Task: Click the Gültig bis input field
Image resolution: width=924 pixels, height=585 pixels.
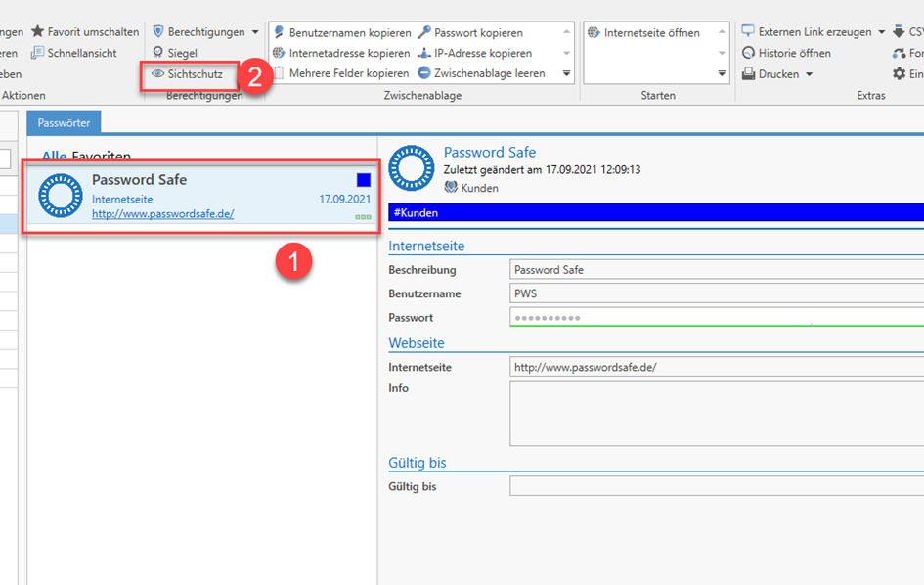Action: pyautogui.click(x=717, y=486)
